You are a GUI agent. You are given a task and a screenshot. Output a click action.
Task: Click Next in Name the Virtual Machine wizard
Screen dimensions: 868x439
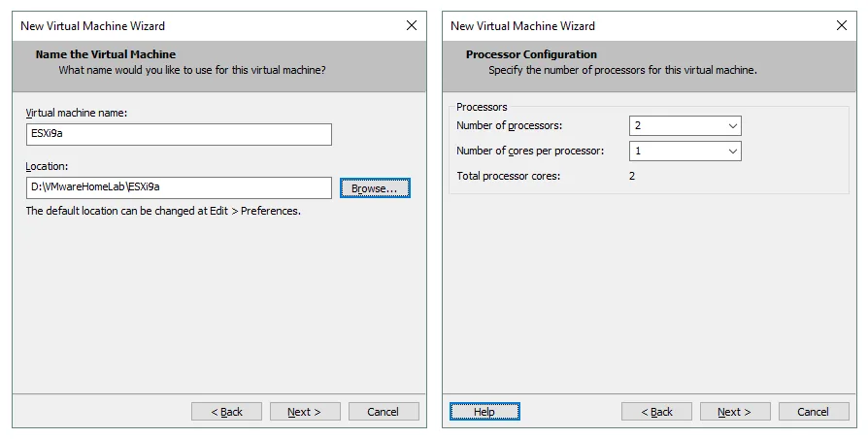(x=305, y=412)
